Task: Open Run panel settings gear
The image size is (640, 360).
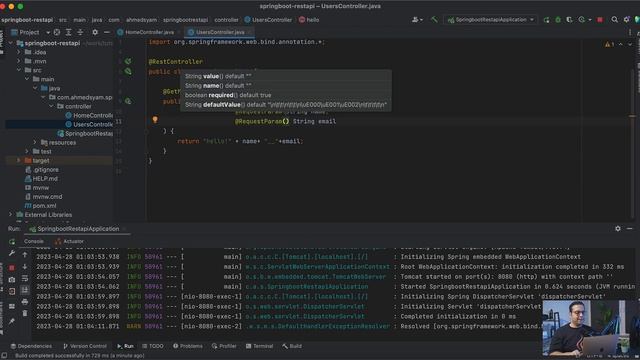Action: point(618,229)
